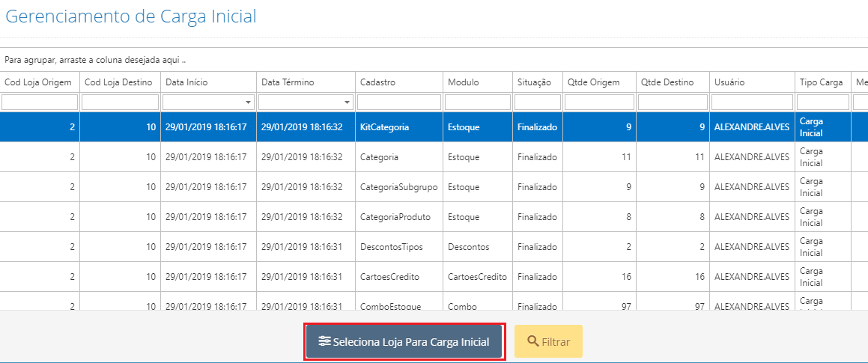Viewport: 868px width, 363px height.
Task: Click Qtde Origem value 16
Action: 599,277
